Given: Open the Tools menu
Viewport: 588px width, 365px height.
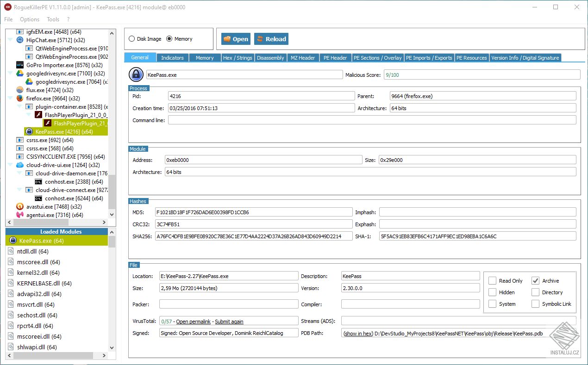Looking at the screenshot, I should click(x=53, y=19).
